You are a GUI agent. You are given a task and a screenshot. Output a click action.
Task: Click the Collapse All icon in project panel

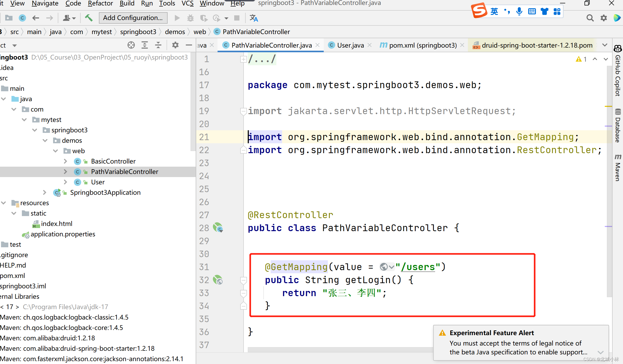pyautogui.click(x=158, y=45)
